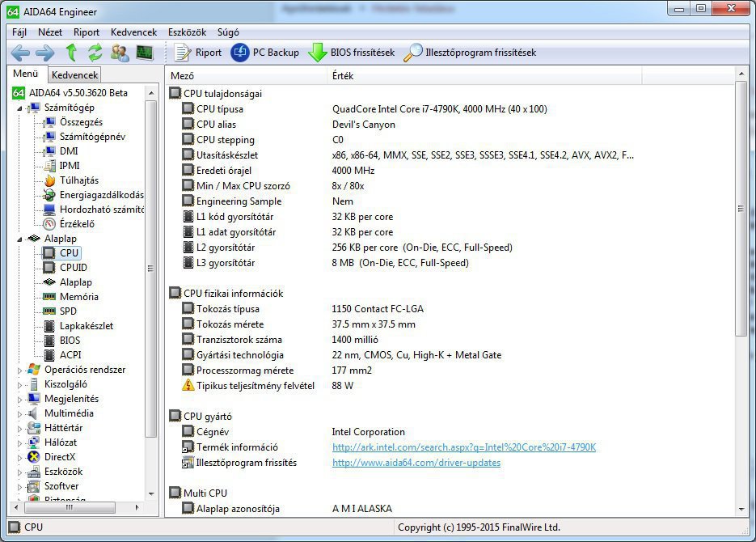
Task: Open IPMI in the tree
Action: point(70,165)
